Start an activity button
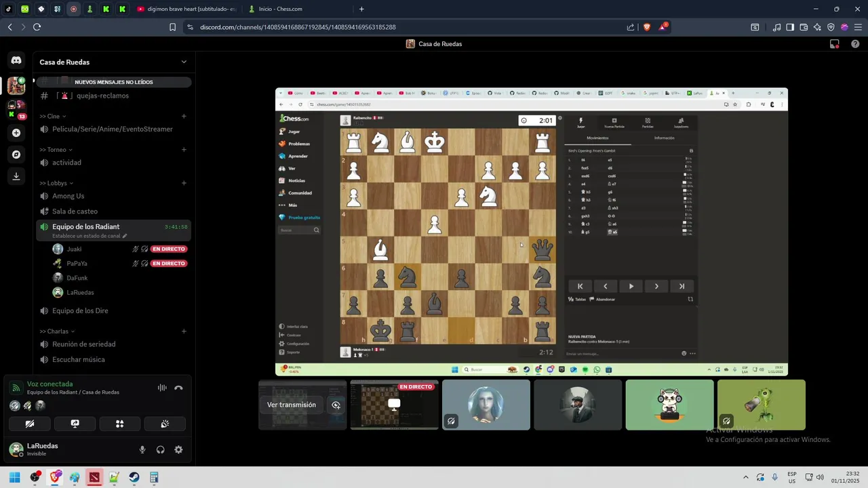Image resolution: width=868 pixels, height=488 pixels. click(119, 424)
